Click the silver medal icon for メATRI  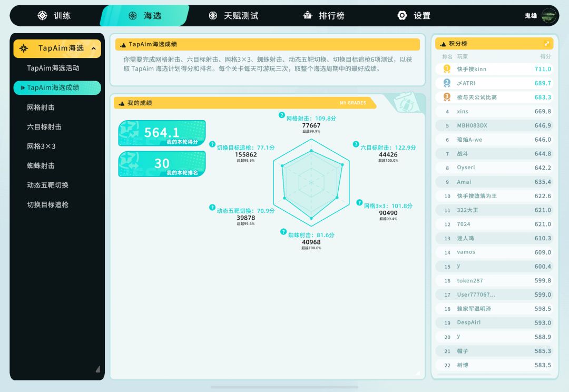447,83
